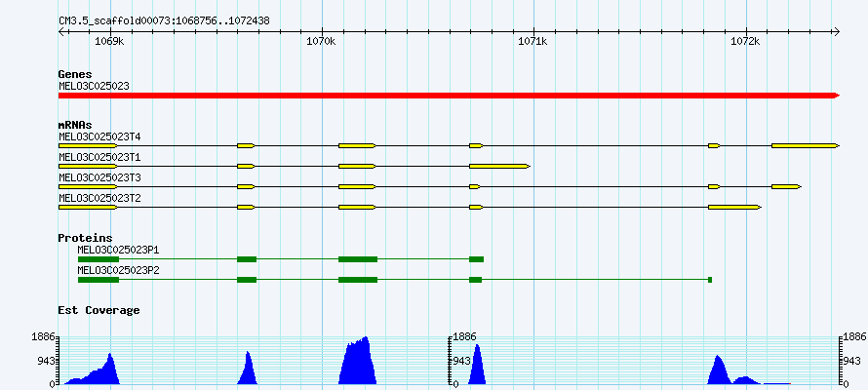Click the 943 label on the middle coverage scale
Screen dimensions: 868x390
(x=461, y=361)
